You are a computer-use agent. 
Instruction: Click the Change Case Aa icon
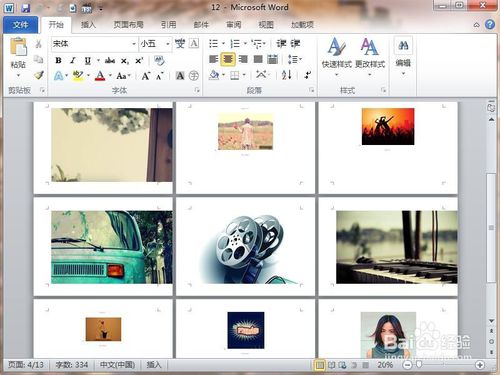point(122,76)
